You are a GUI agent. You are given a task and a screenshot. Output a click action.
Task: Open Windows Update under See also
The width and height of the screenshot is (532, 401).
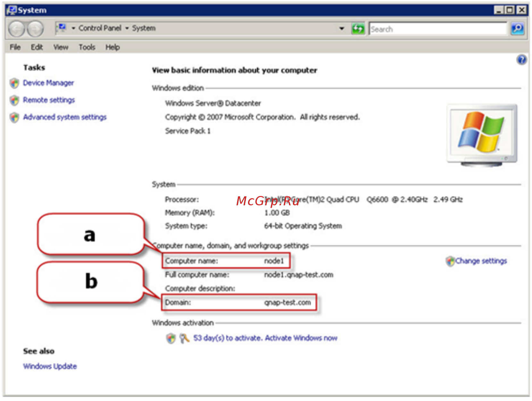tap(50, 366)
